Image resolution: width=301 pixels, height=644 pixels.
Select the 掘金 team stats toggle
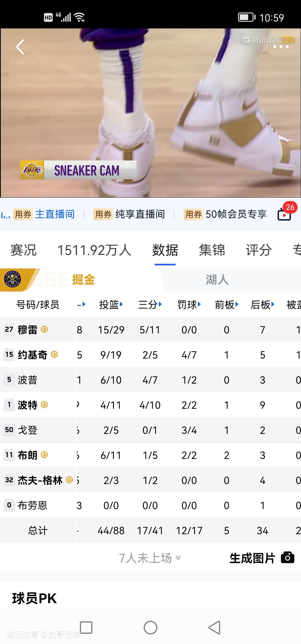(83, 280)
